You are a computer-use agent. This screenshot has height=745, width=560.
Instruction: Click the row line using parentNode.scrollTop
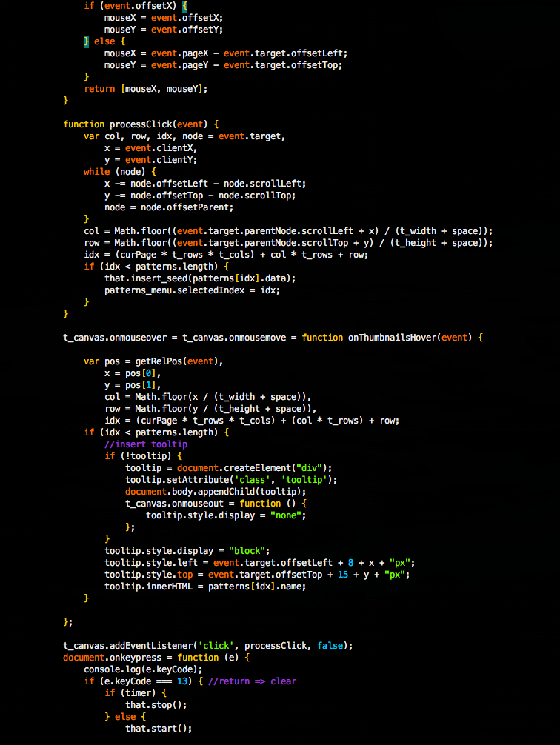pos(288,243)
